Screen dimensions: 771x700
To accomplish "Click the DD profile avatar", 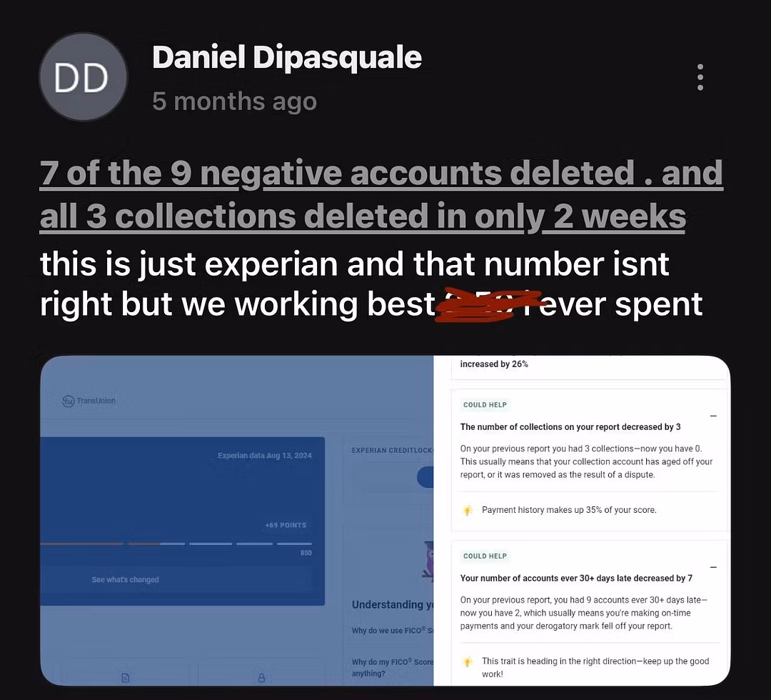I will point(83,76).
